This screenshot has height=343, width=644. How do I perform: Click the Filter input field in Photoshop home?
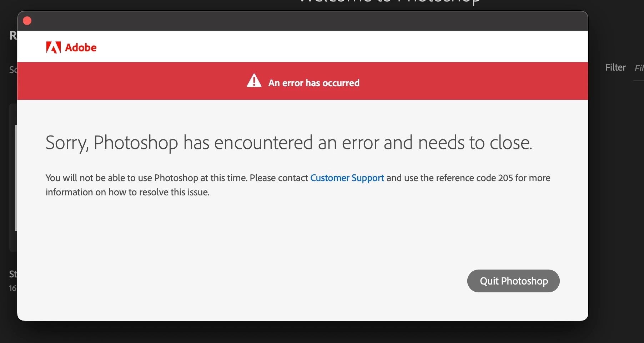click(x=639, y=68)
